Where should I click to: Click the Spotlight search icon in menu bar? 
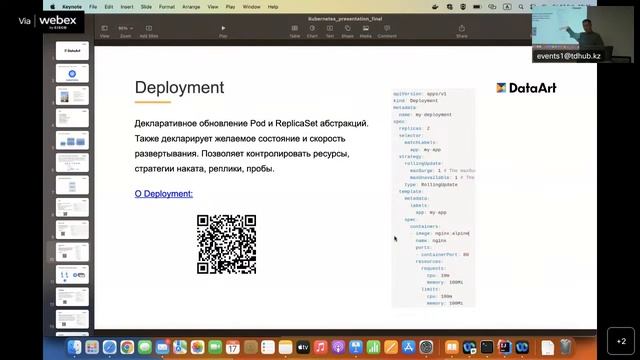(x=521, y=7)
